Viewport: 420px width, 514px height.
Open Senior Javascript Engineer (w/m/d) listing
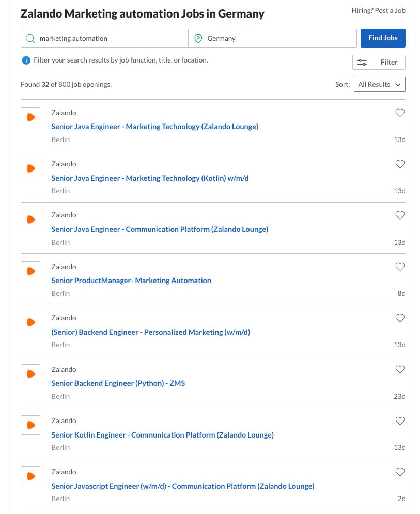coord(183,486)
